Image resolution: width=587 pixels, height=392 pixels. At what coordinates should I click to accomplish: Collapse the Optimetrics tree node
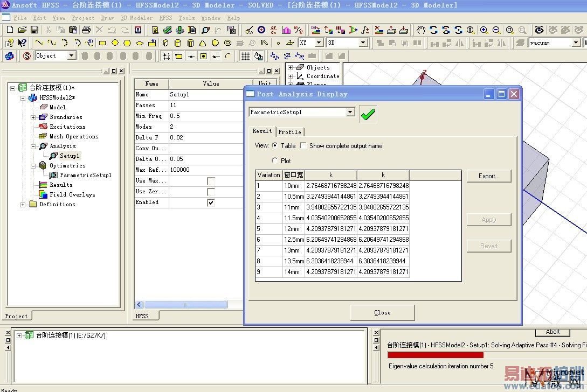coord(33,166)
